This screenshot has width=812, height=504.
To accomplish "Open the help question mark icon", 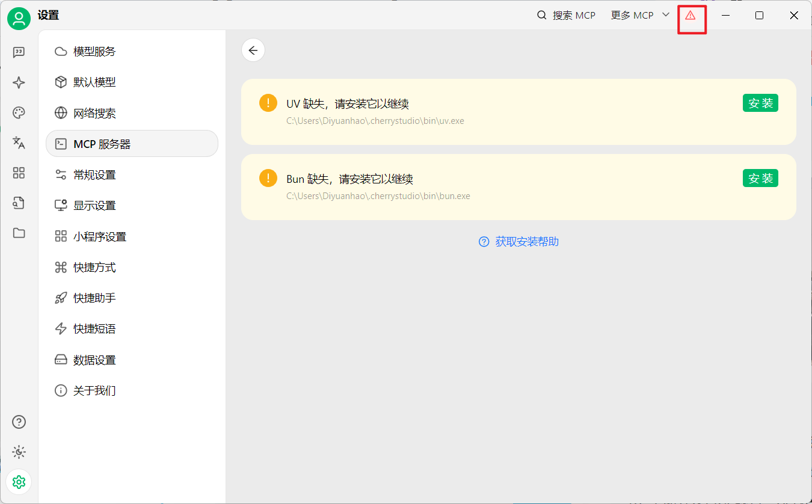I will [19, 422].
